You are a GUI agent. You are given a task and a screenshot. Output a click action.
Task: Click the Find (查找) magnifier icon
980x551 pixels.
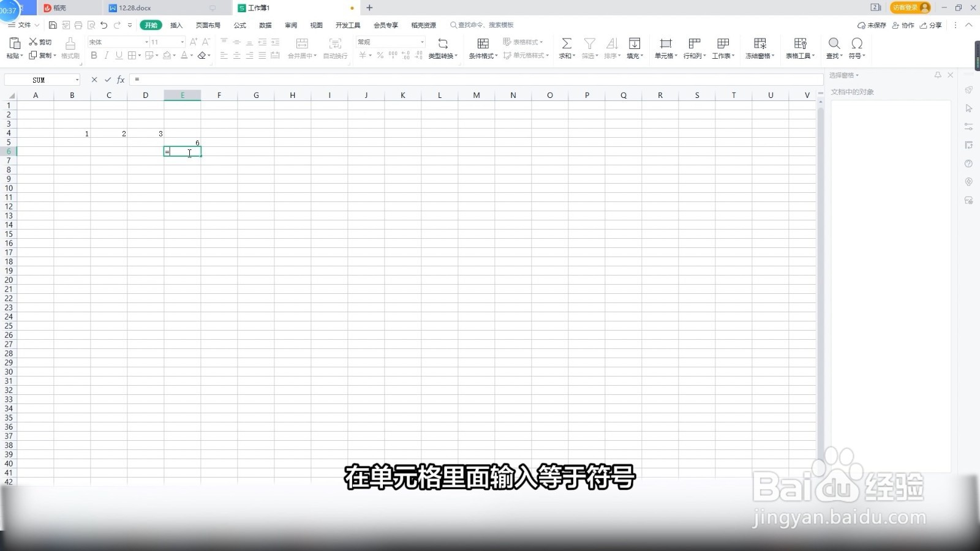tap(834, 43)
